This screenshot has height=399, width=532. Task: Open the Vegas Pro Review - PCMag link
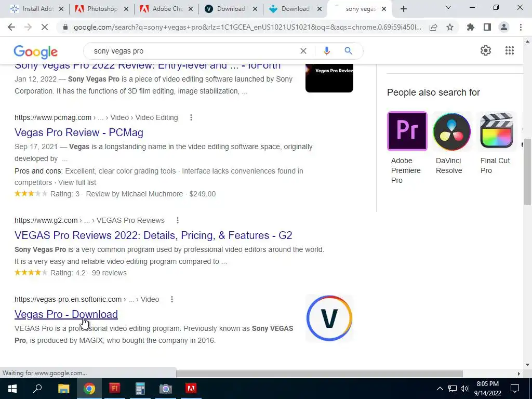tap(79, 132)
